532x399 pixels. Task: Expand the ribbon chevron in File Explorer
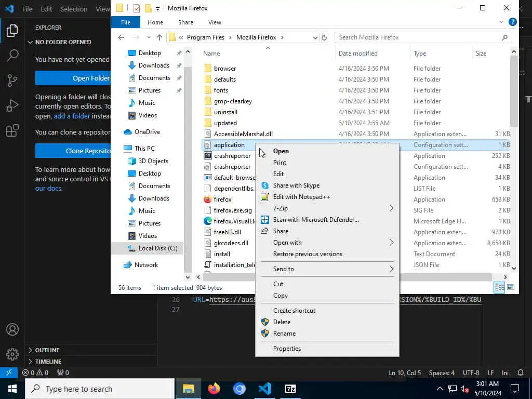[x=501, y=22]
